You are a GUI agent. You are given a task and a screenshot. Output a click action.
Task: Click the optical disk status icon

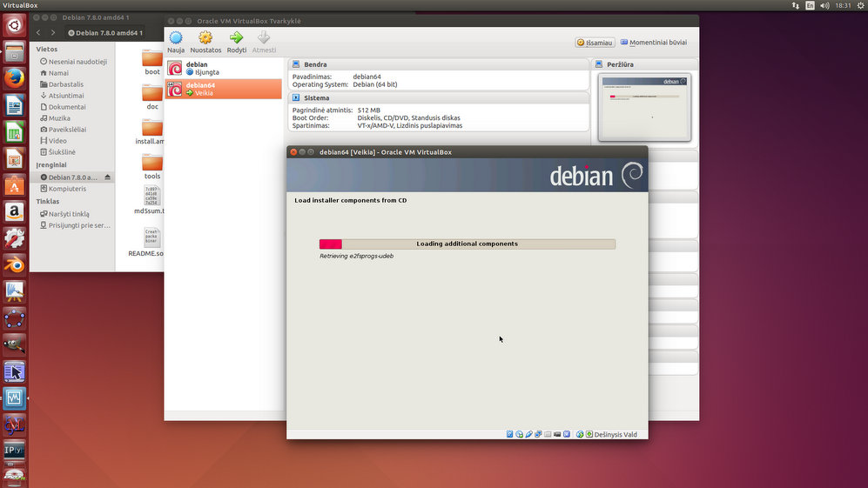pos(520,434)
